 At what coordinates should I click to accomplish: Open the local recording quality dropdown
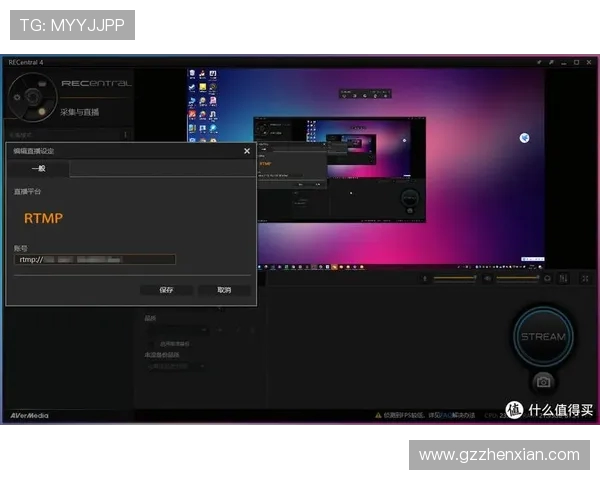[176, 367]
